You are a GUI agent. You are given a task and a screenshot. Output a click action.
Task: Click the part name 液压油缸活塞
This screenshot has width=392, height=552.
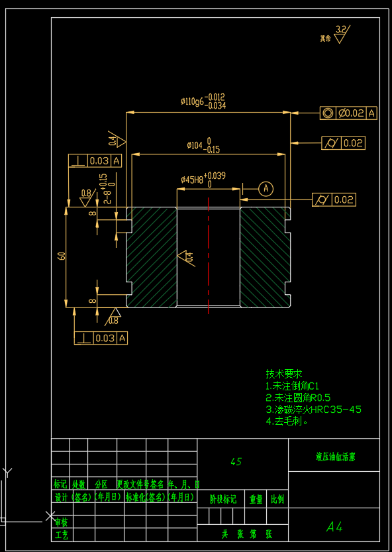click(335, 457)
